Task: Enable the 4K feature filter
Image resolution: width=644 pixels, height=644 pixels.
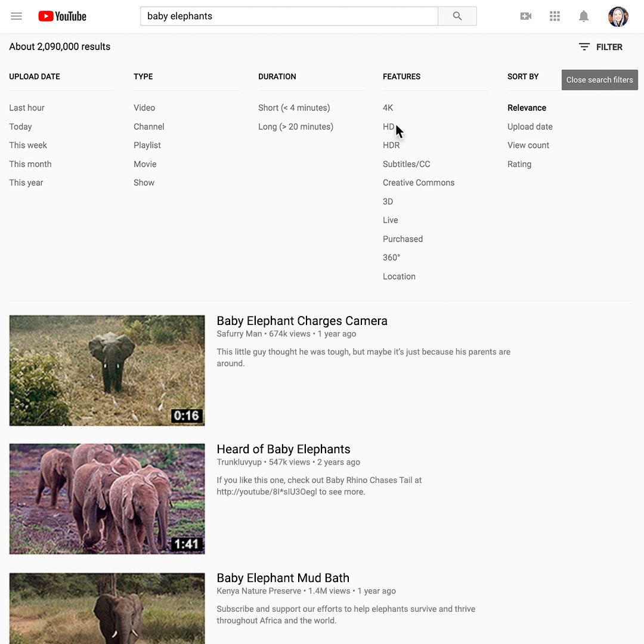Action: tap(388, 107)
